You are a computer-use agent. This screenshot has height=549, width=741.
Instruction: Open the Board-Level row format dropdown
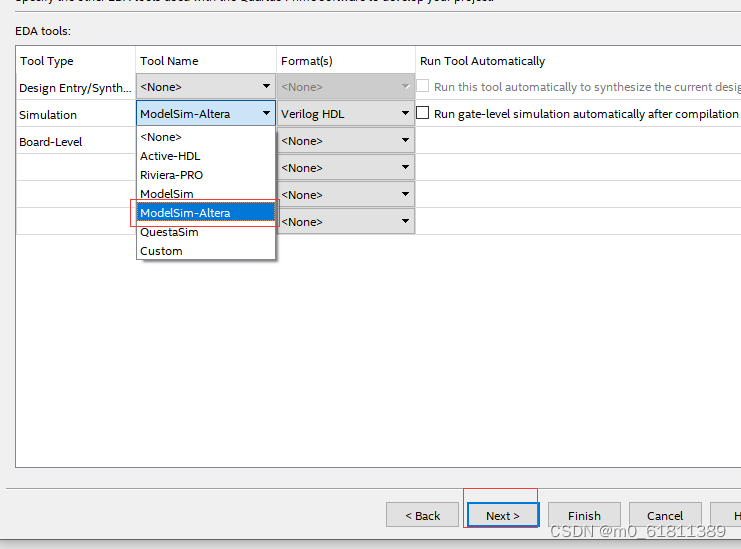pyautogui.click(x=346, y=140)
